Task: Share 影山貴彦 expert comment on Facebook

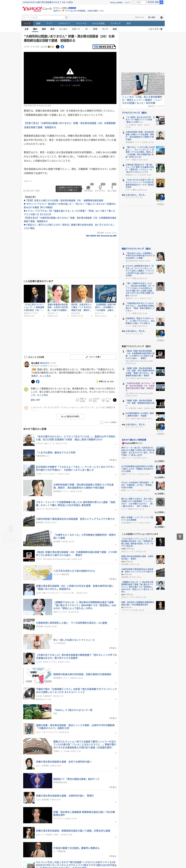Action: click(x=38, y=382)
